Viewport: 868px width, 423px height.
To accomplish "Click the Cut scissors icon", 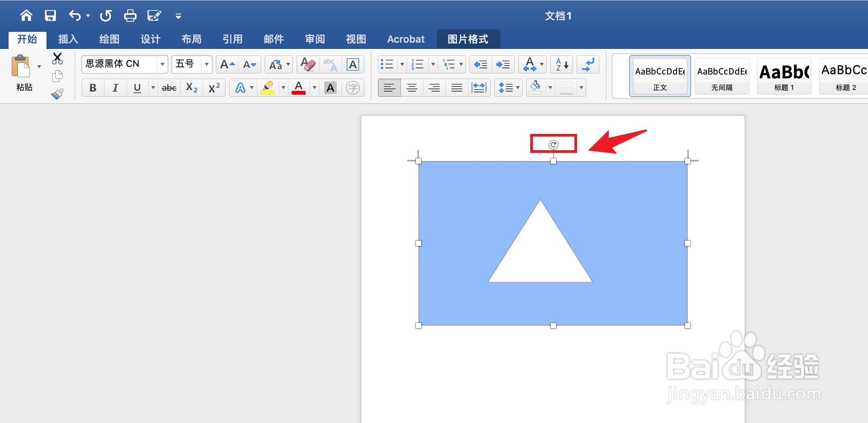I will pos(57,59).
